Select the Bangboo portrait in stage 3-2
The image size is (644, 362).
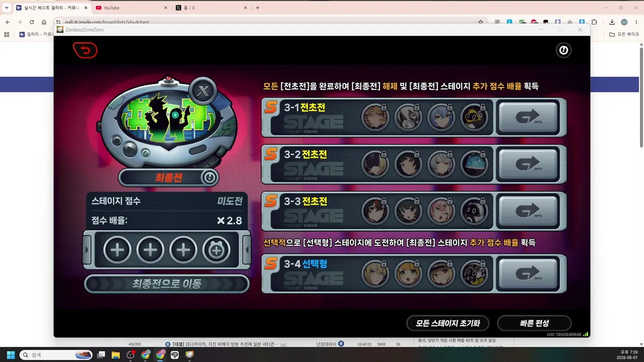click(x=474, y=164)
